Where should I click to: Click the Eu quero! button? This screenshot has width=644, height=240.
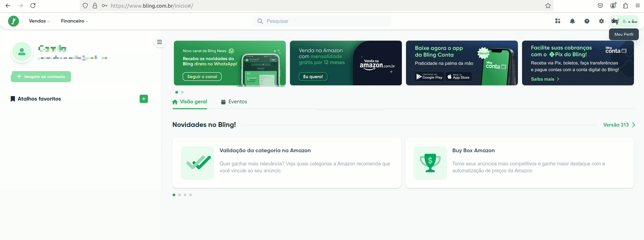pos(313,77)
